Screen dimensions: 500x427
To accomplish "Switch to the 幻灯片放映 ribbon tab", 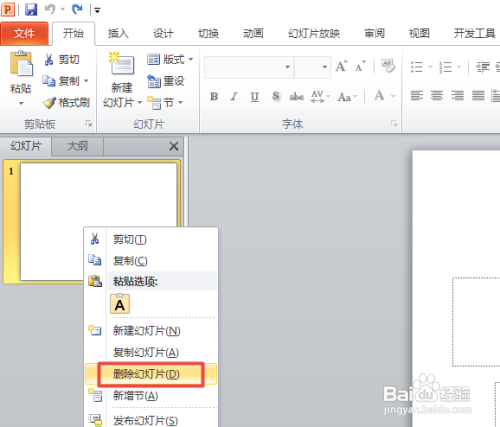I will point(314,33).
